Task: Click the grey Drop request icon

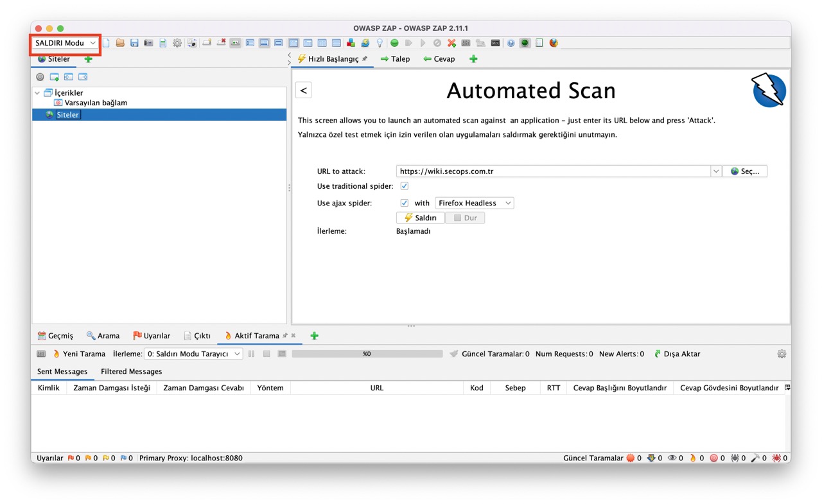Action: click(x=437, y=43)
